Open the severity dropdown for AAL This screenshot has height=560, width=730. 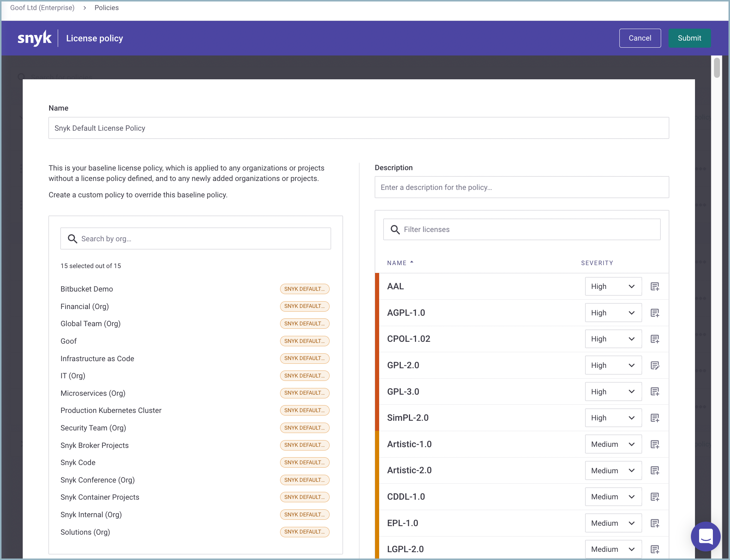pos(613,286)
